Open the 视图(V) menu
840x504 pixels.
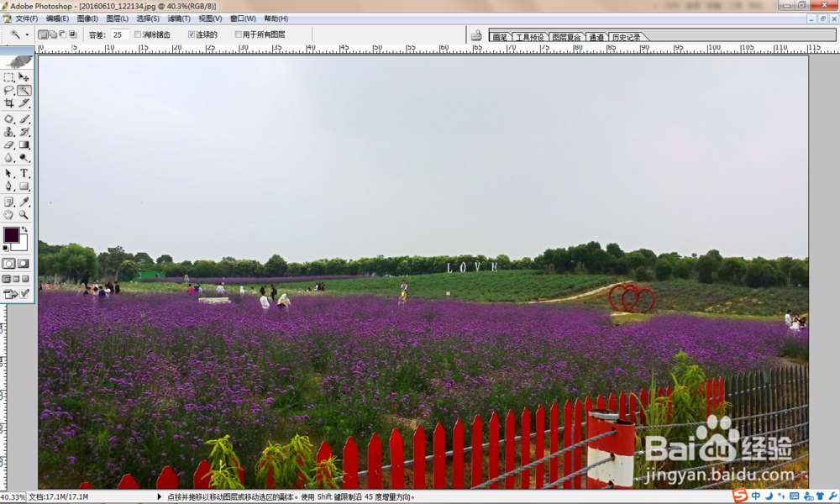(210, 18)
